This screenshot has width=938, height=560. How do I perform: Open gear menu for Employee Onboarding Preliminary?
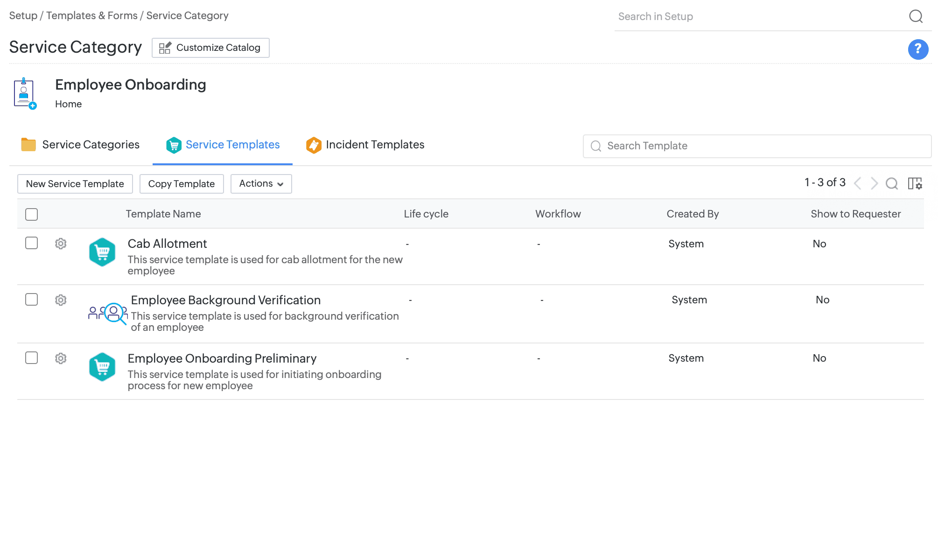point(61,358)
